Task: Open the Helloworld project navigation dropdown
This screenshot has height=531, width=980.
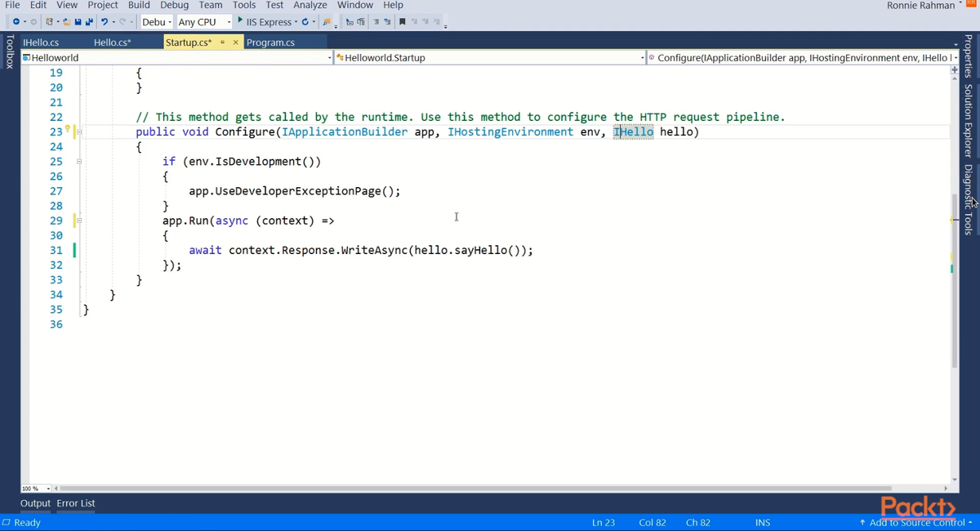Action: (x=176, y=58)
